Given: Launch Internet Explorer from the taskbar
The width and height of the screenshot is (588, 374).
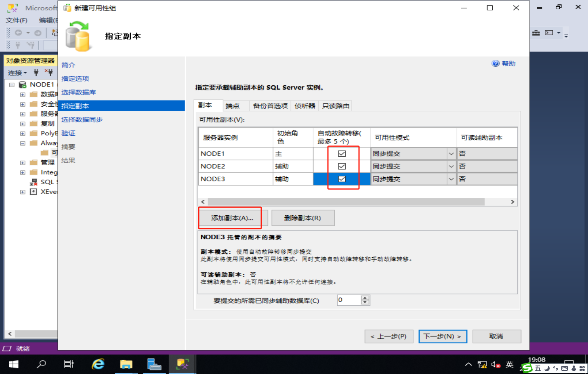Looking at the screenshot, I should coord(98,364).
